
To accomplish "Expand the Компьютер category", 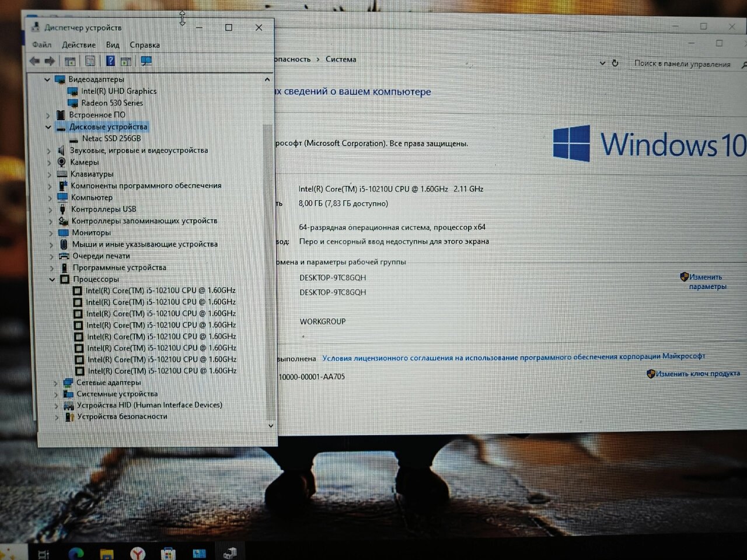I will tap(50, 197).
